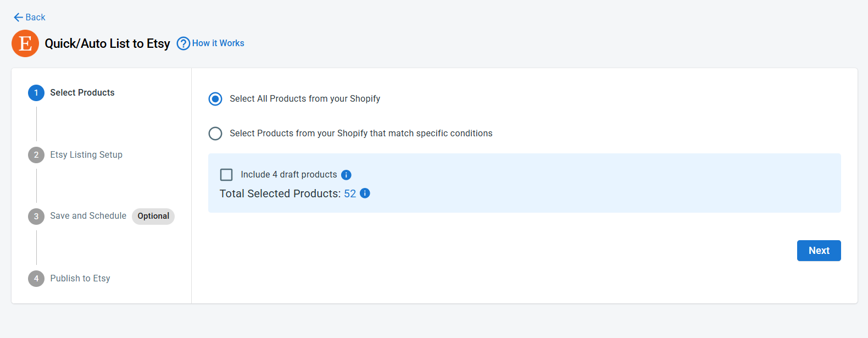
Task: Choose products matching specific conditions radio
Action: pyautogui.click(x=215, y=134)
